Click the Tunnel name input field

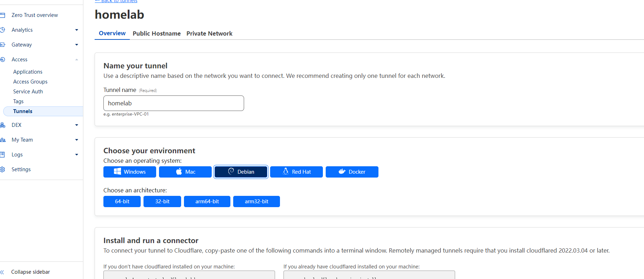[173, 103]
